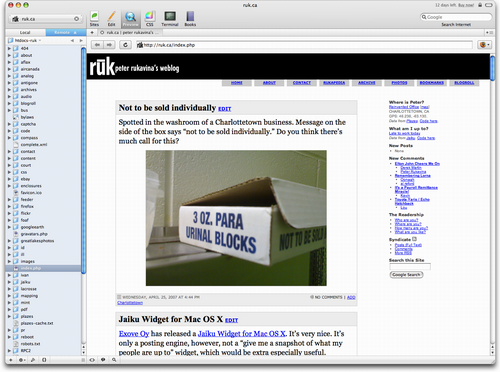Image resolution: width=500 pixels, height=372 pixels.
Task: Open the Jaiku Widget for Mac OS X link
Action: (242, 334)
